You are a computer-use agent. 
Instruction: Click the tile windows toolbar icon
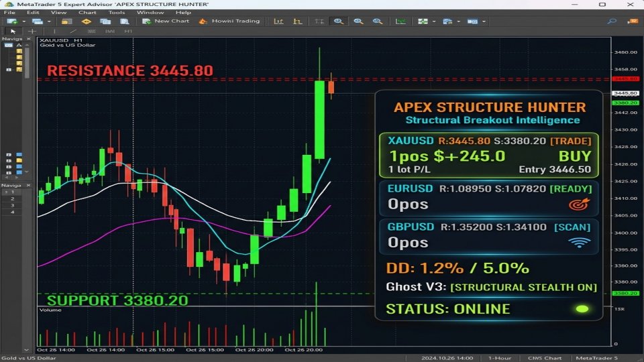[472, 21]
